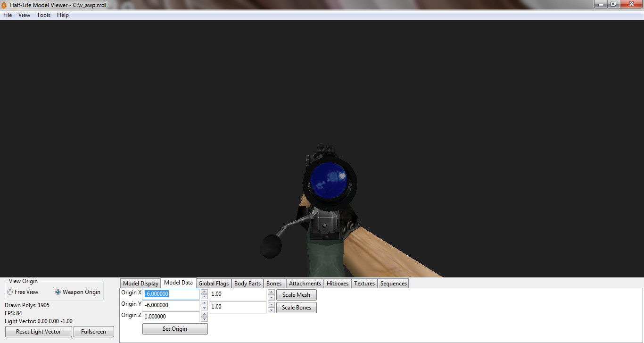Minimize the Model Viewer window
This screenshot has height=343, width=644.
600,4
